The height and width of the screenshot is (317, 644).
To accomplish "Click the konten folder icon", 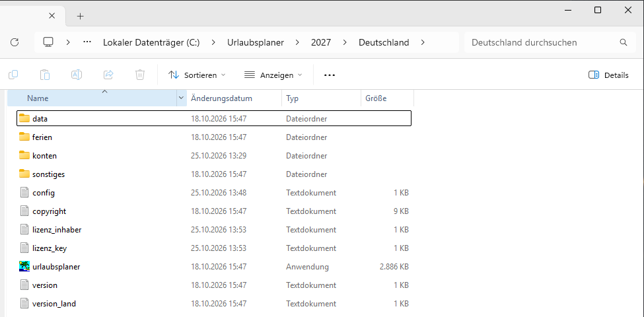I will [x=24, y=156].
